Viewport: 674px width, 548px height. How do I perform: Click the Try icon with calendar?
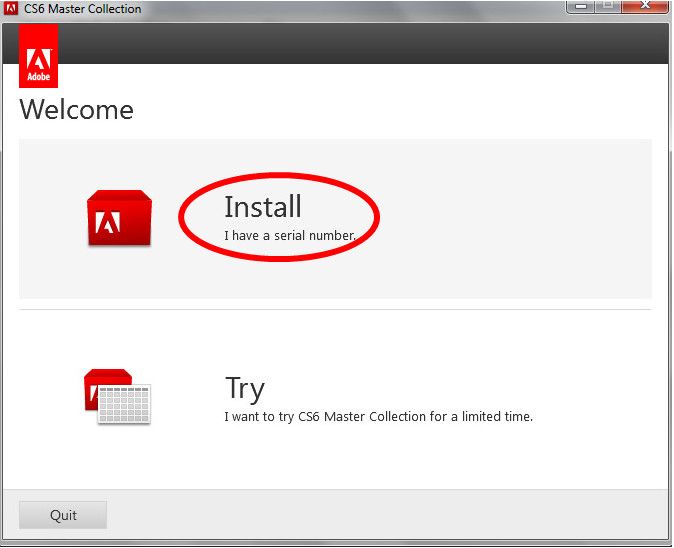tap(117, 396)
